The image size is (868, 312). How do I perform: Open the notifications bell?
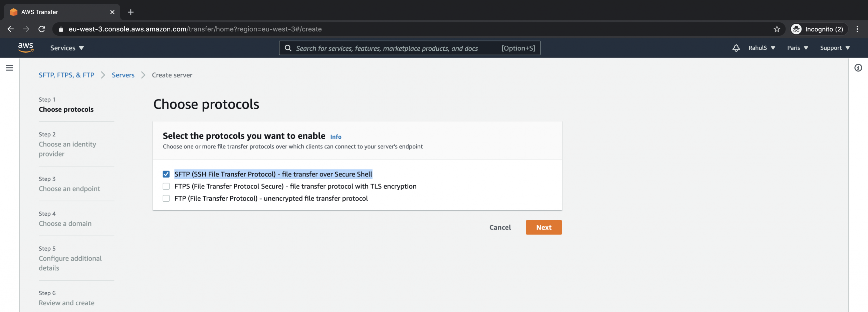coord(736,48)
